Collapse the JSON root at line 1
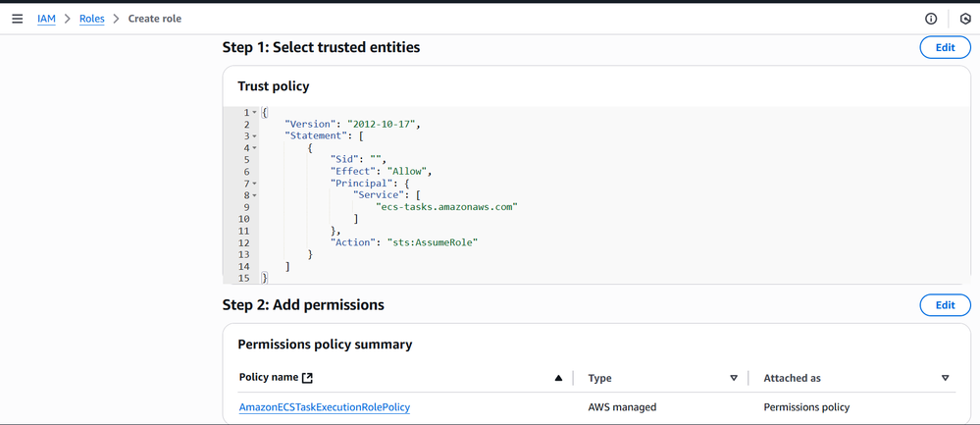Viewport: 980px width, 425px height. [255, 113]
